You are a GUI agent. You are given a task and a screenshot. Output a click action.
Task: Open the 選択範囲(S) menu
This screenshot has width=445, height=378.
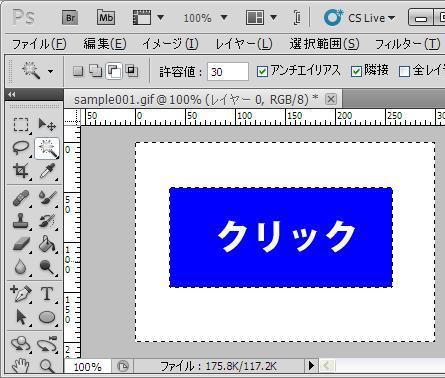coord(324,44)
